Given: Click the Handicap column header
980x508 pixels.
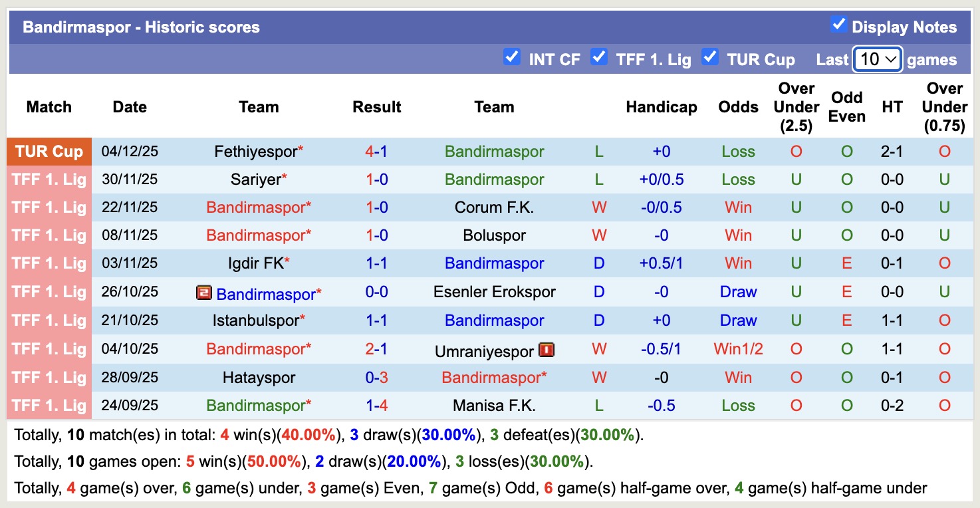Looking at the screenshot, I should (661, 107).
